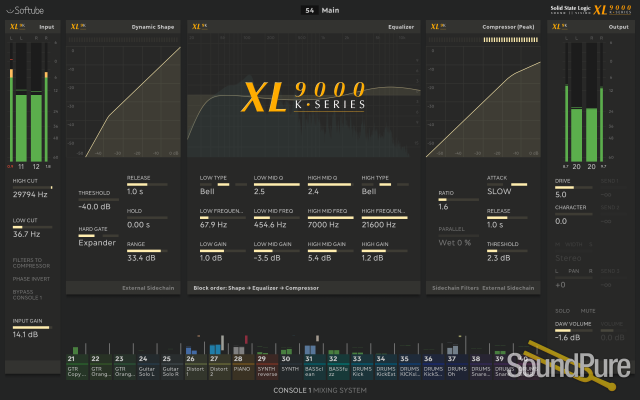Click the XL badge in Equalizer header
Viewport: 640px width, 400px height.
198,28
